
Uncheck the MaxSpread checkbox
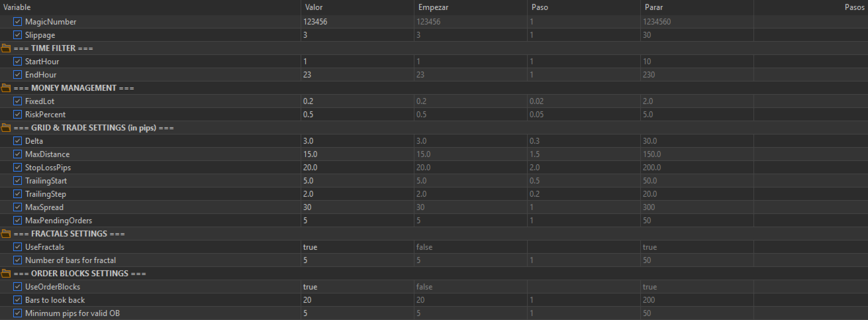click(18, 207)
